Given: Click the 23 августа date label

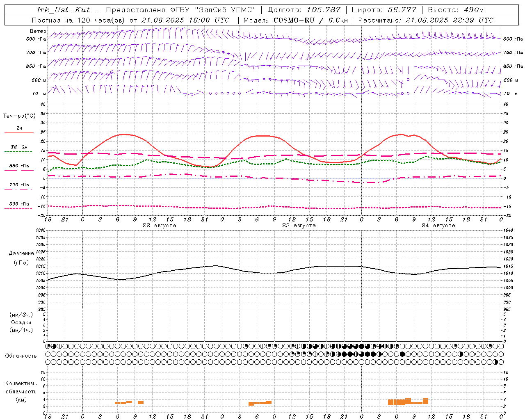Looking at the screenshot, I should tap(299, 226).
